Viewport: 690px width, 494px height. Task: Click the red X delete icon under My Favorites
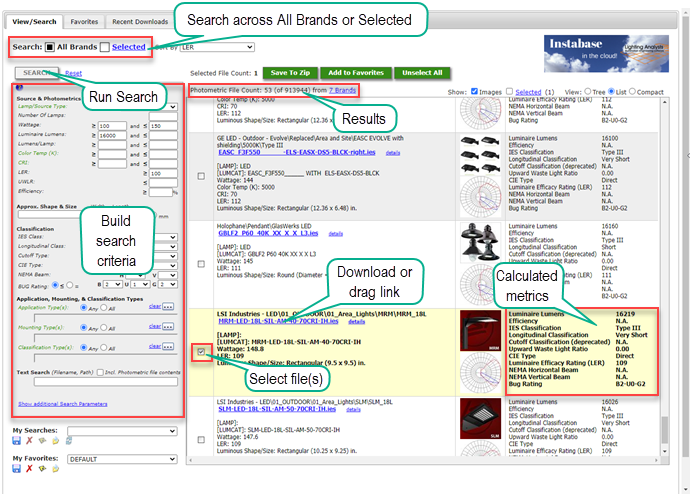click(29, 469)
